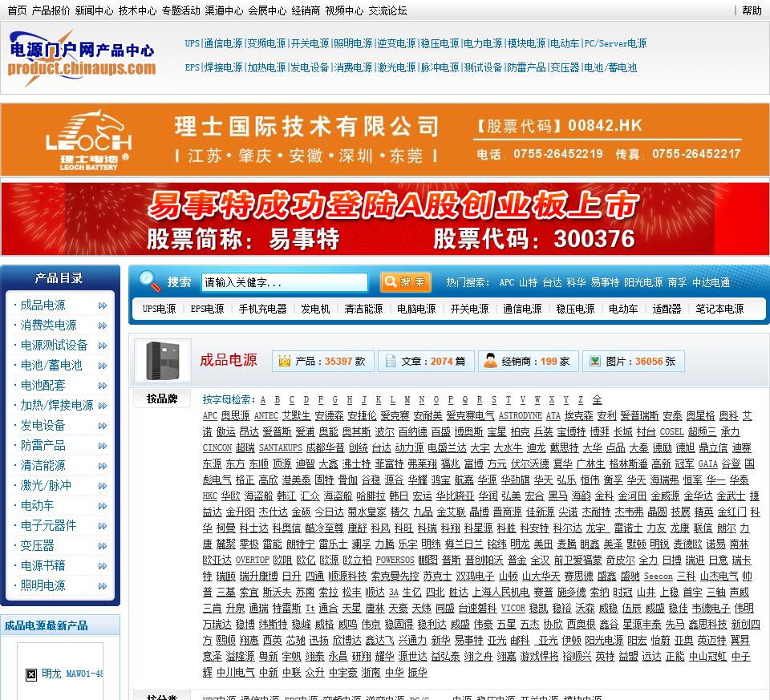The height and width of the screenshot is (700, 770).
Task: Expand arrow next to 清洁能源 in catalog
Action: 103,466
